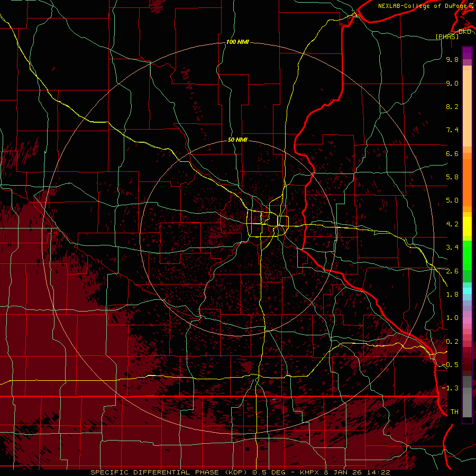Screen dimensions: 476x476
Task: Click the -1.3 value on the scale
Action: [450, 388]
